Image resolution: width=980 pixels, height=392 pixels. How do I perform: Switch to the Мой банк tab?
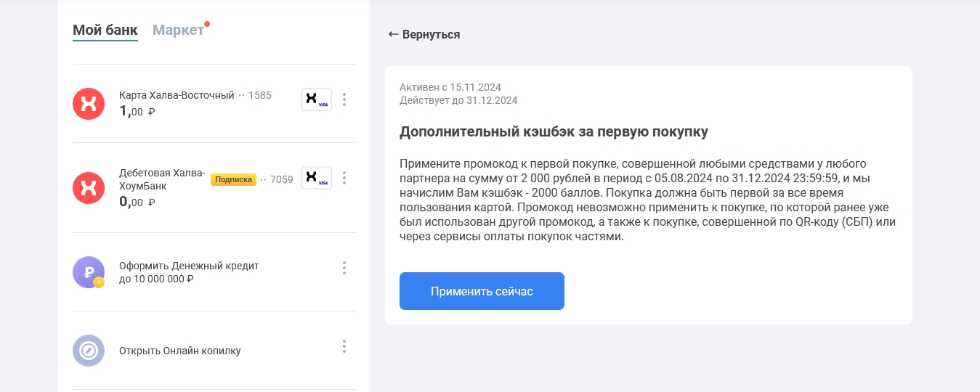[x=105, y=30]
